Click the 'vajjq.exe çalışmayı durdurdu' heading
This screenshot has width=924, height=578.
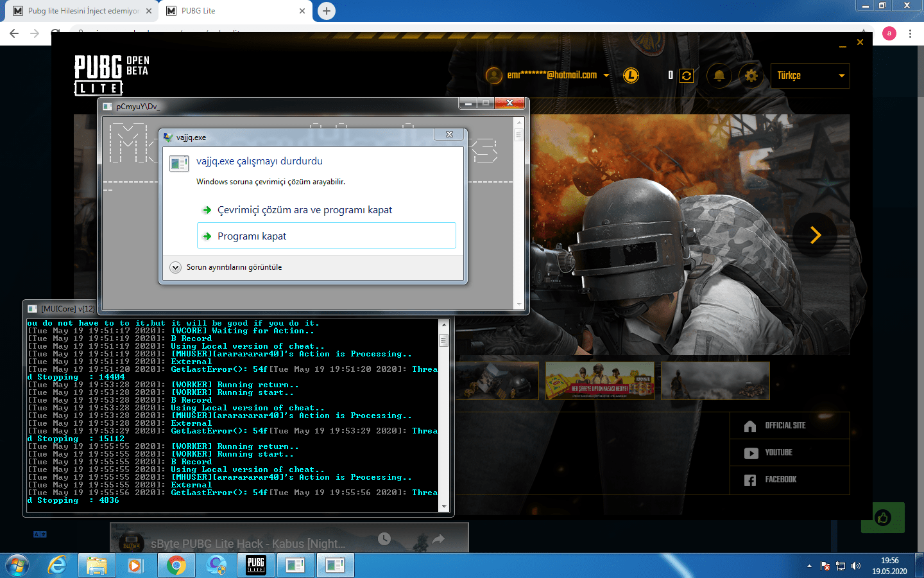tap(259, 161)
